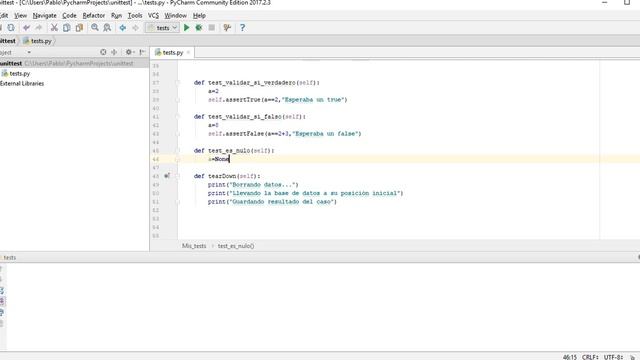Click the Redo arrow icon
Screen dimensions: 640x360
tap(39, 28)
